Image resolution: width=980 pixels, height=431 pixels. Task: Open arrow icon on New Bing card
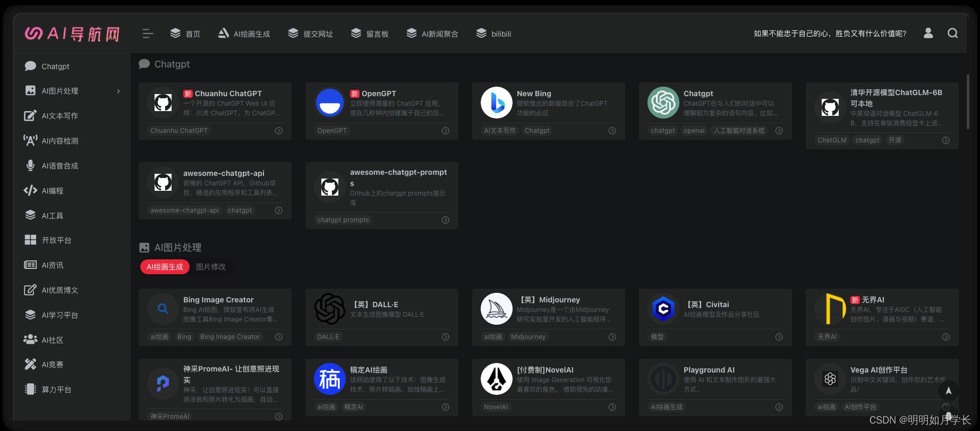pos(612,131)
